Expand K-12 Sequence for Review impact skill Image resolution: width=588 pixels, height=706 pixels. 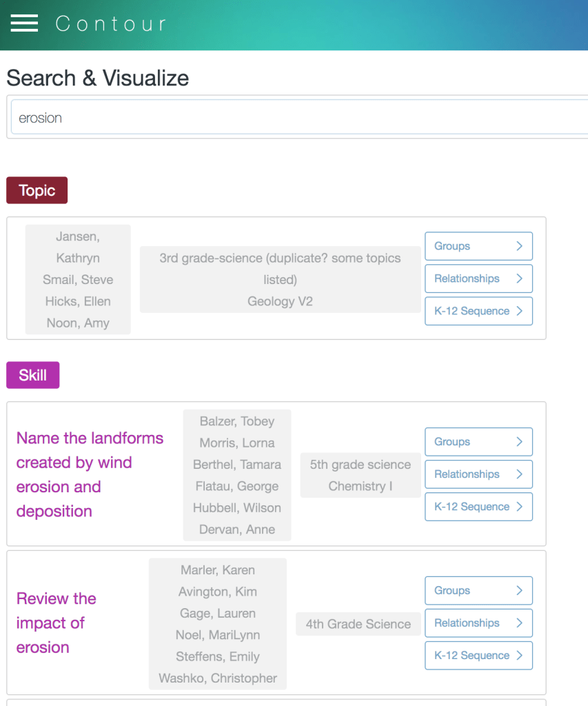[x=478, y=656]
